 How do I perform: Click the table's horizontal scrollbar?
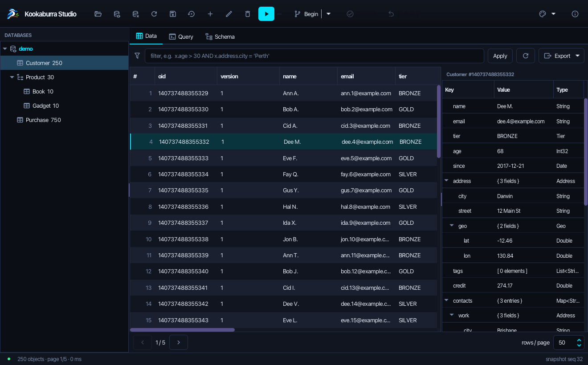point(182,330)
